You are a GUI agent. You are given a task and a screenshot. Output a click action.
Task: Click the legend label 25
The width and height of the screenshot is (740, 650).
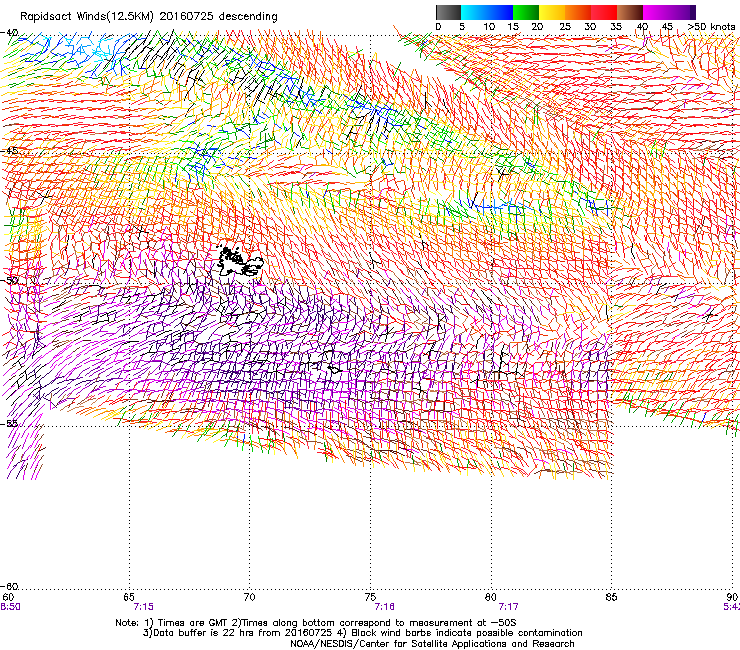click(x=565, y=27)
